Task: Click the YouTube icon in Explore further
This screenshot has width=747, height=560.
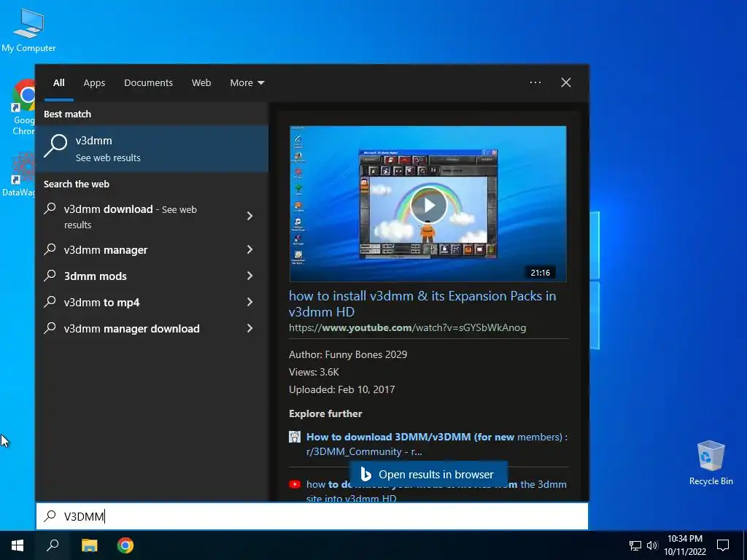Action: (295, 484)
